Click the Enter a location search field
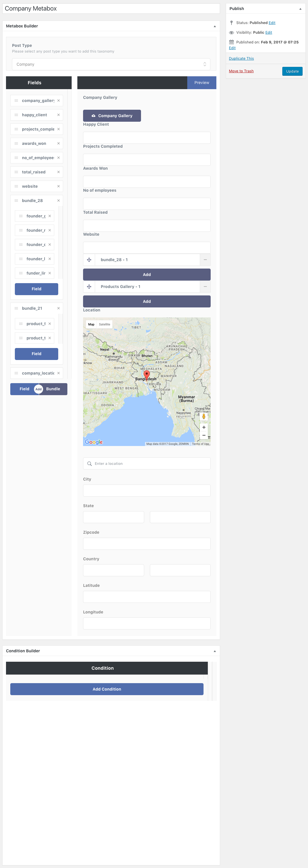 pyautogui.click(x=147, y=464)
